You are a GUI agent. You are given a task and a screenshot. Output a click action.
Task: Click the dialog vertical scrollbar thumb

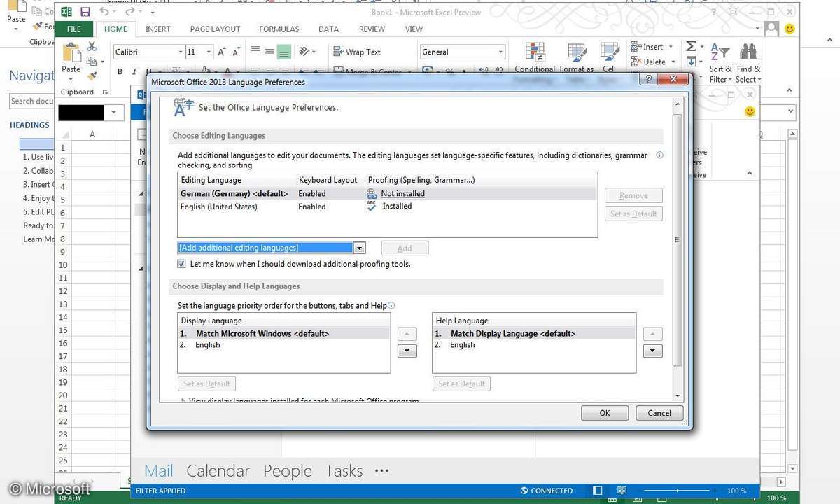677,239
